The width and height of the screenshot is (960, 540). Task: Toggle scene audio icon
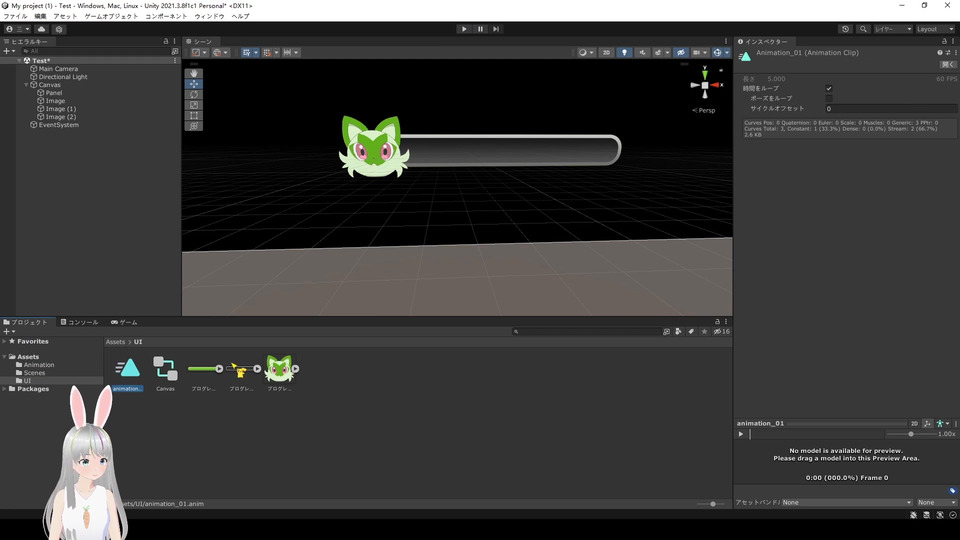(642, 53)
